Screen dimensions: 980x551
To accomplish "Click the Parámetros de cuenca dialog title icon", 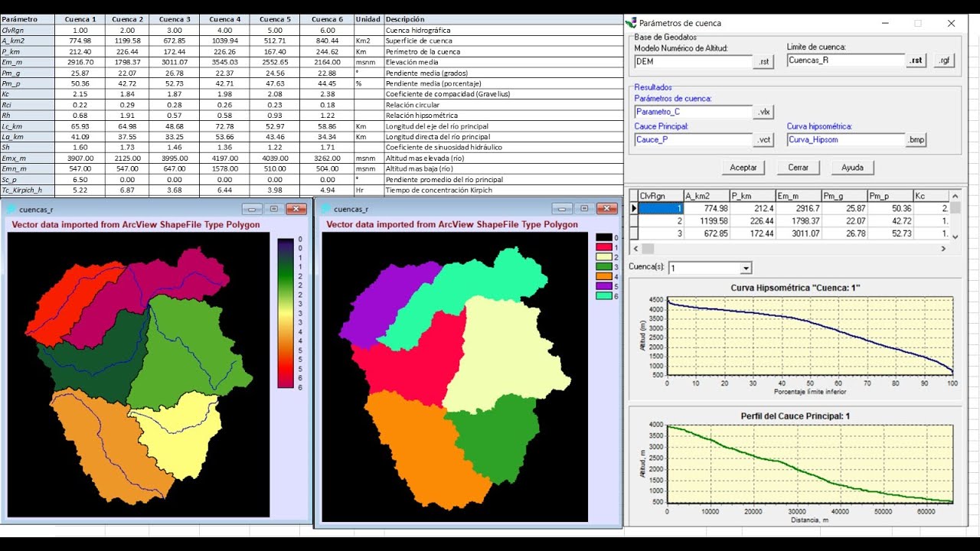I will [x=631, y=23].
